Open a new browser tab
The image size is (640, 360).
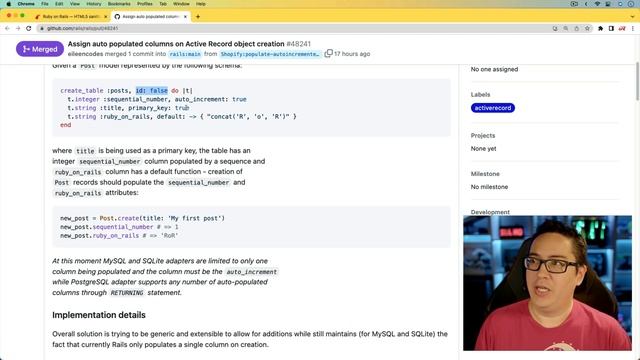[x=198, y=17]
